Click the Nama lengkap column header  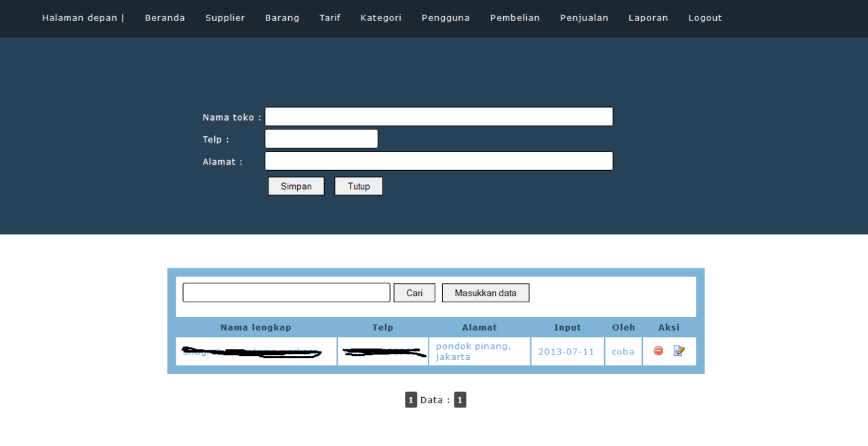click(x=256, y=327)
